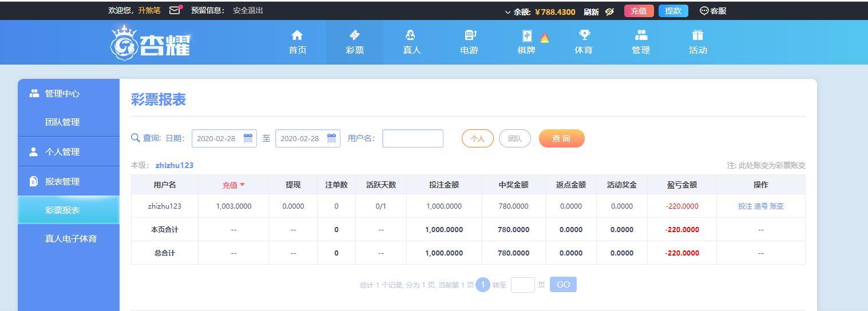Select page 1 pagination button
868x311 pixels.
click(x=483, y=285)
